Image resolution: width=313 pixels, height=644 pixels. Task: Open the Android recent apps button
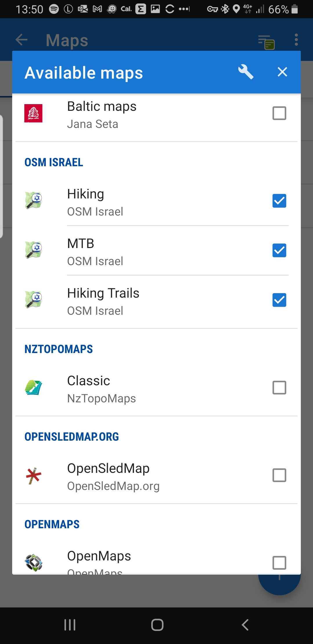click(x=70, y=625)
